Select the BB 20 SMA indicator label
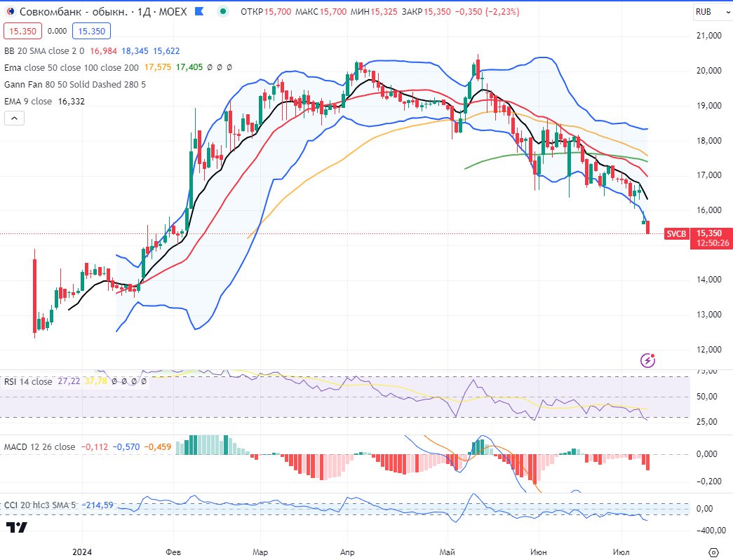Viewport: 733px width, 560px height. tap(44, 51)
